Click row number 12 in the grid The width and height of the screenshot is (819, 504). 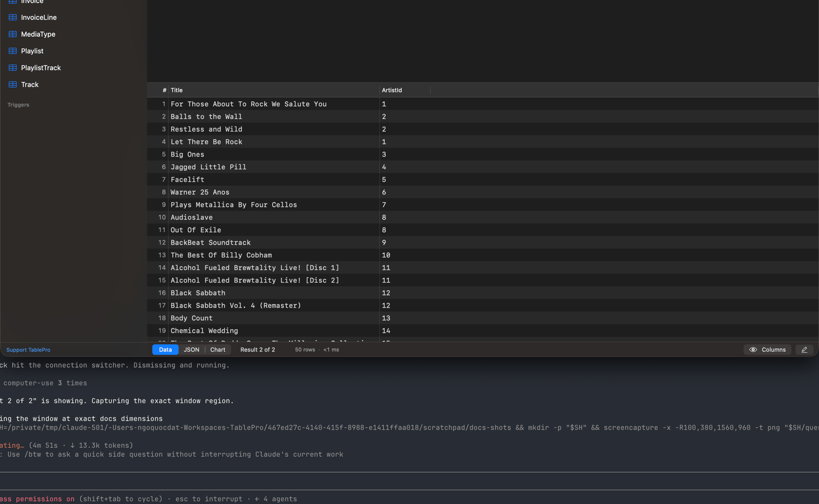pos(162,243)
